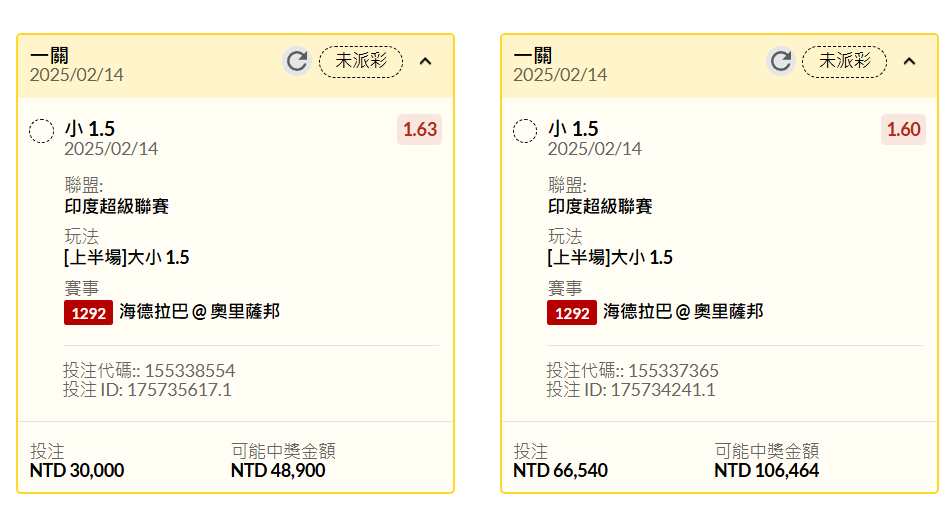Click the 未派彩 status badge on right card
This screenshot has height=505, width=952.
click(x=845, y=61)
